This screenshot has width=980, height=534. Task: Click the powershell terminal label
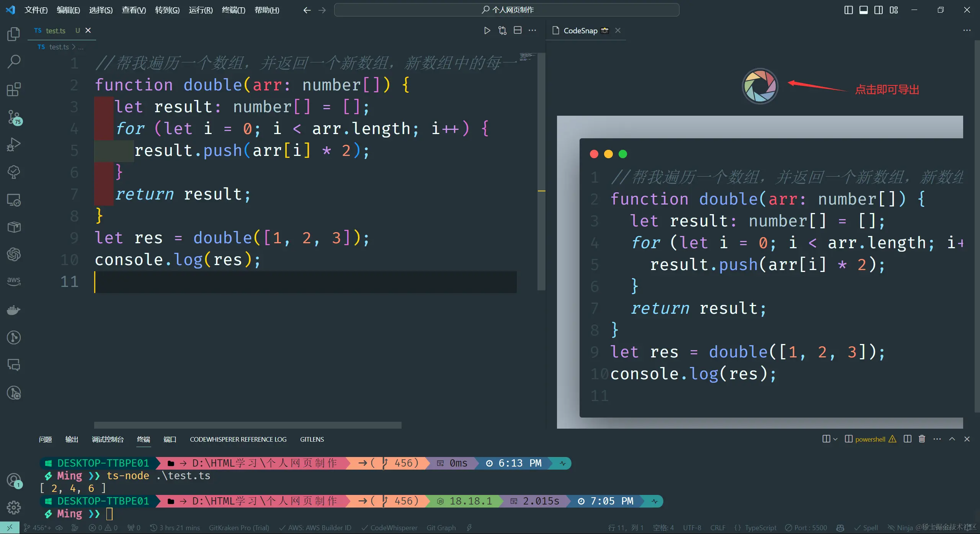point(870,439)
